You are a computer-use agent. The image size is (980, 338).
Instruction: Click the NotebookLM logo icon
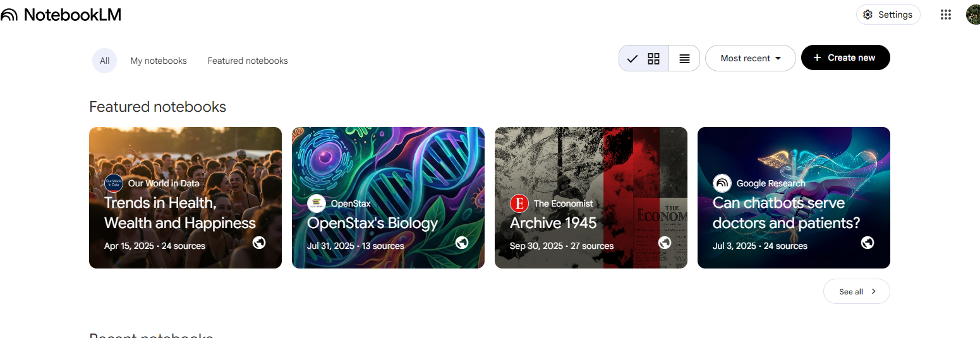(x=9, y=15)
